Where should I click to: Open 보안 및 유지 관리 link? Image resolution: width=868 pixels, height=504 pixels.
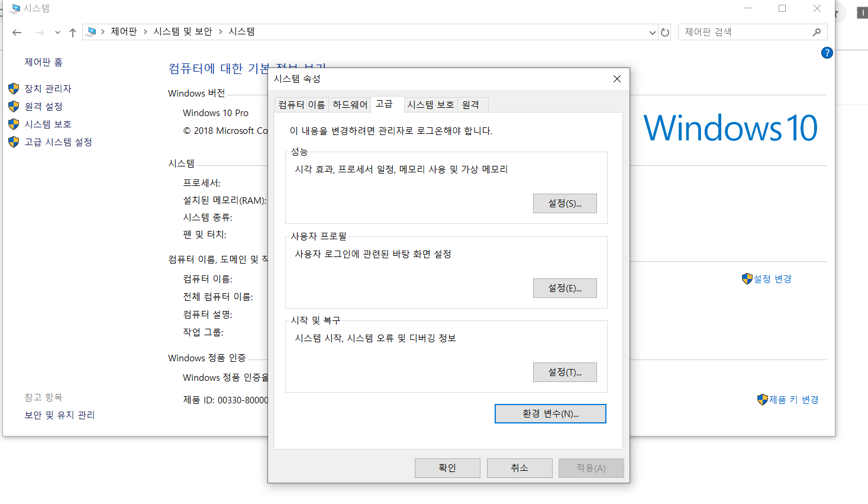point(60,415)
